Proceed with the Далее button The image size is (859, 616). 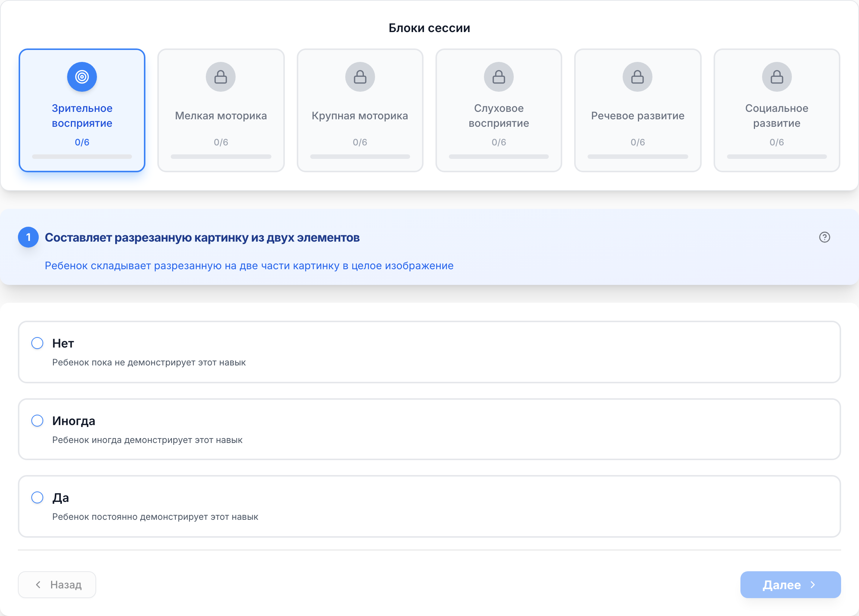pos(790,585)
